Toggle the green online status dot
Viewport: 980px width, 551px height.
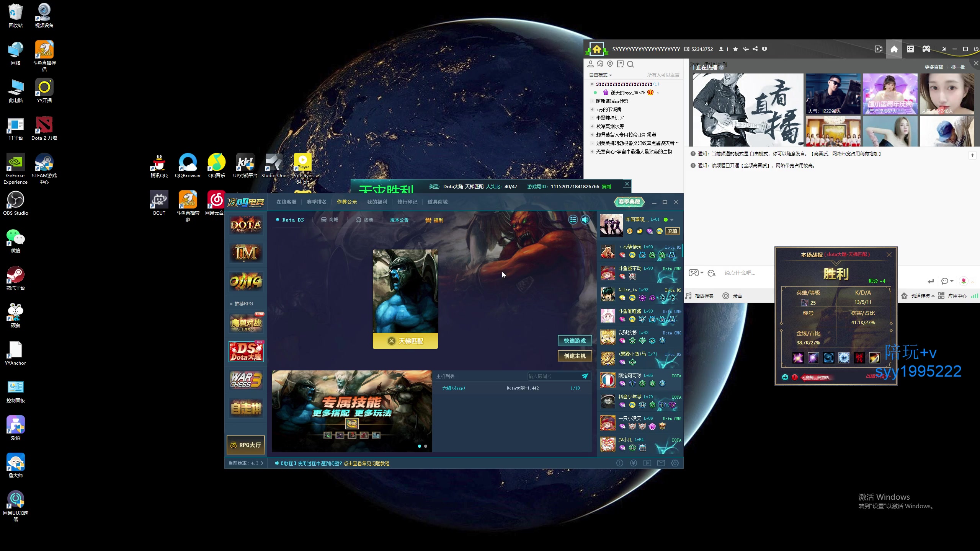(x=666, y=220)
